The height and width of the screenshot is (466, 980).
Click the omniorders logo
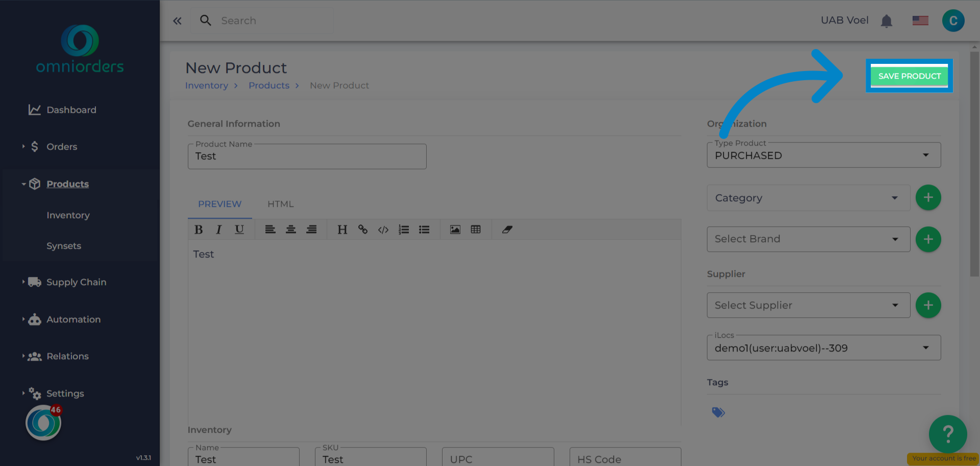80,49
